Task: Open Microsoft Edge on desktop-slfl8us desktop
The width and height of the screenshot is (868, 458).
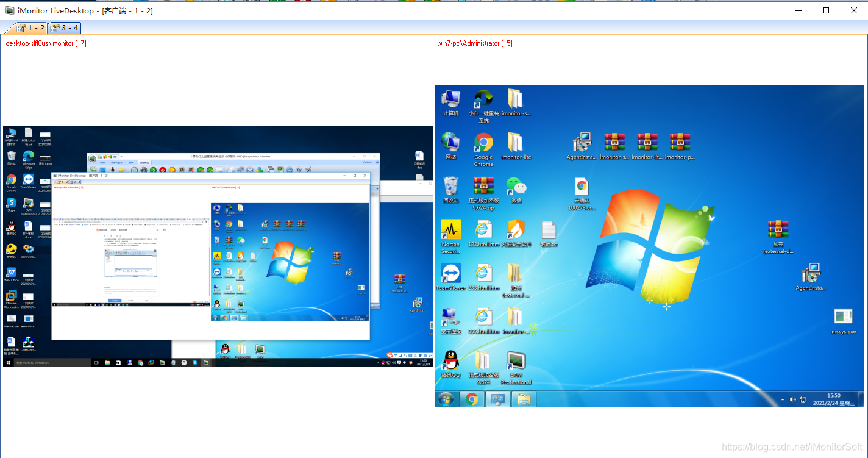Action: [x=28, y=160]
